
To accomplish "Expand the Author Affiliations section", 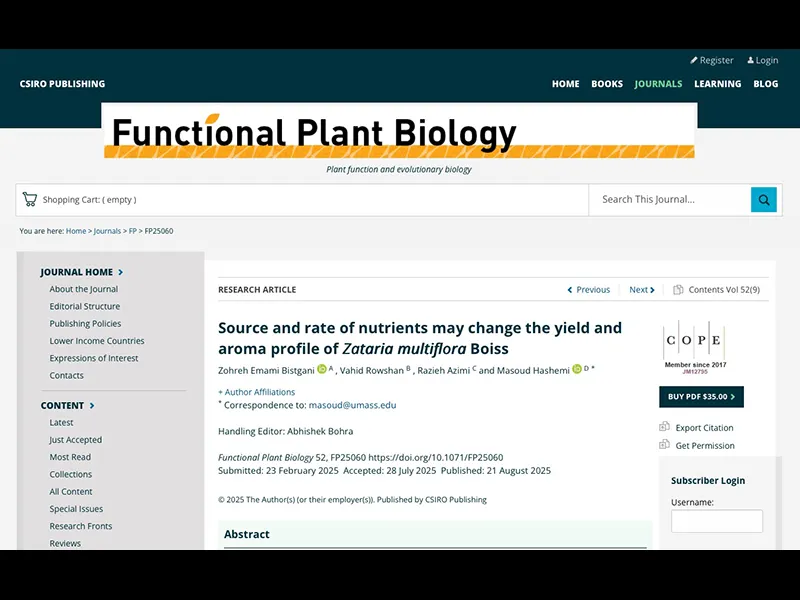I will [x=259, y=392].
